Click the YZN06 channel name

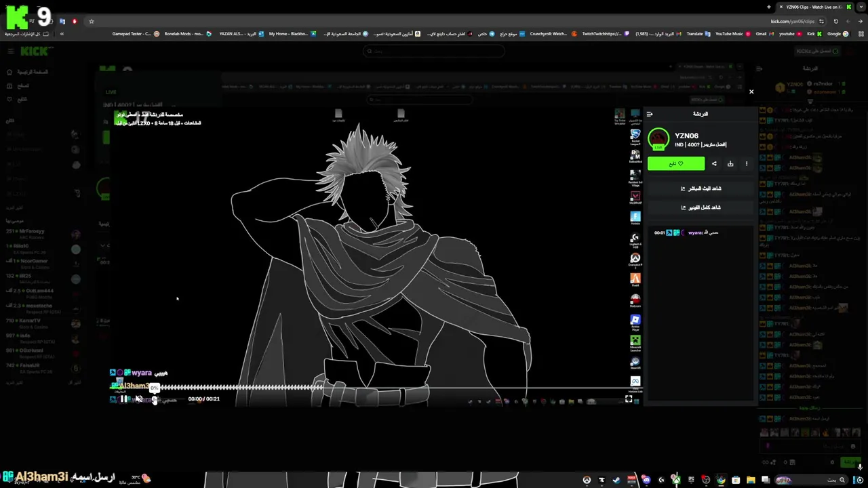click(686, 136)
